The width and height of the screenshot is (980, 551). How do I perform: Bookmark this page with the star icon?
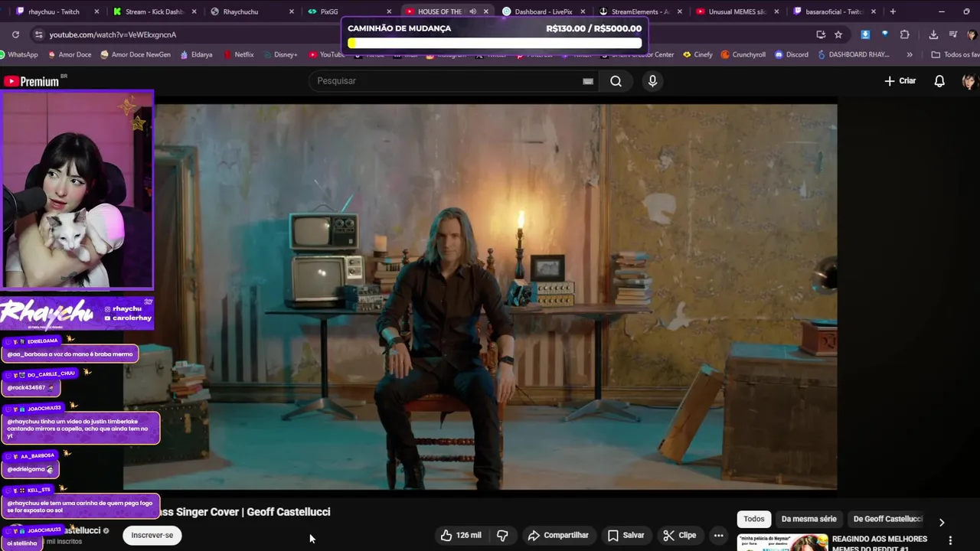pos(838,34)
